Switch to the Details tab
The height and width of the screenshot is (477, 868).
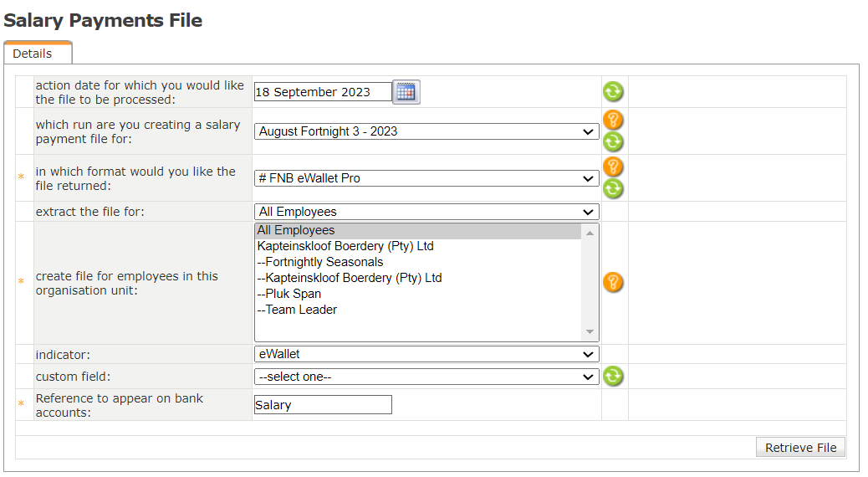[33, 54]
